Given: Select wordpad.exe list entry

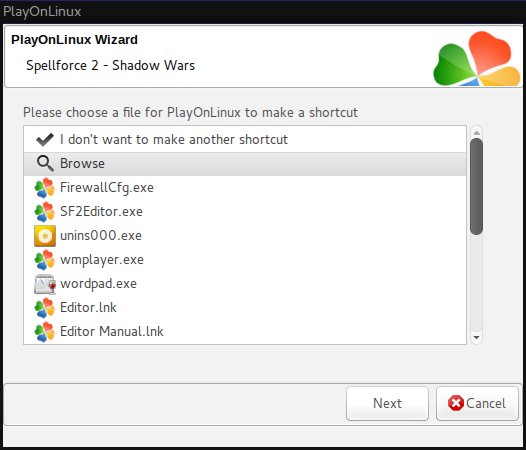Looking at the screenshot, I should point(245,284).
